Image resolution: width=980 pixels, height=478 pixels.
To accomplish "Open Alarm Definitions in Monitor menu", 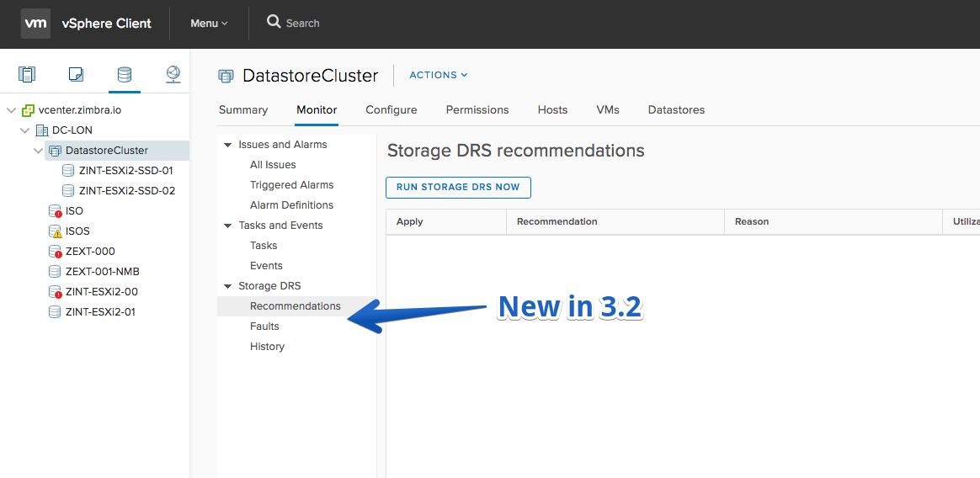I will pyautogui.click(x=292, y=205).
